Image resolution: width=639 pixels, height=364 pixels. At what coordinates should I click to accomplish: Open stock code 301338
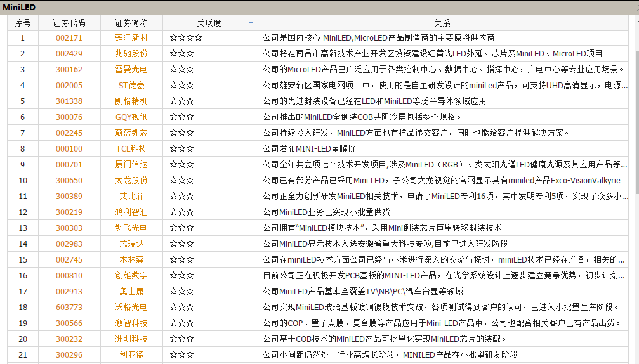pos(69,101)
